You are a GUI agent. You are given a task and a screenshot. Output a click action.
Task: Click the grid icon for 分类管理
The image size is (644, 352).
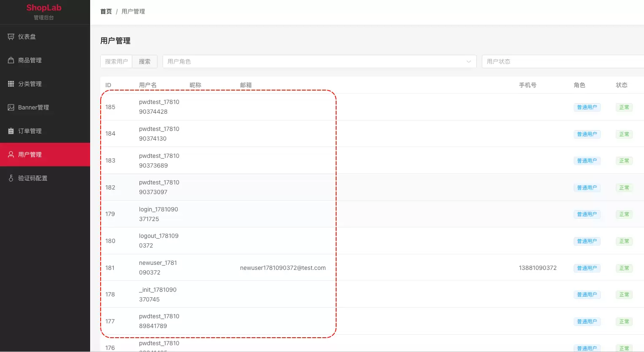pyautogui.click(x=11, y=84)
